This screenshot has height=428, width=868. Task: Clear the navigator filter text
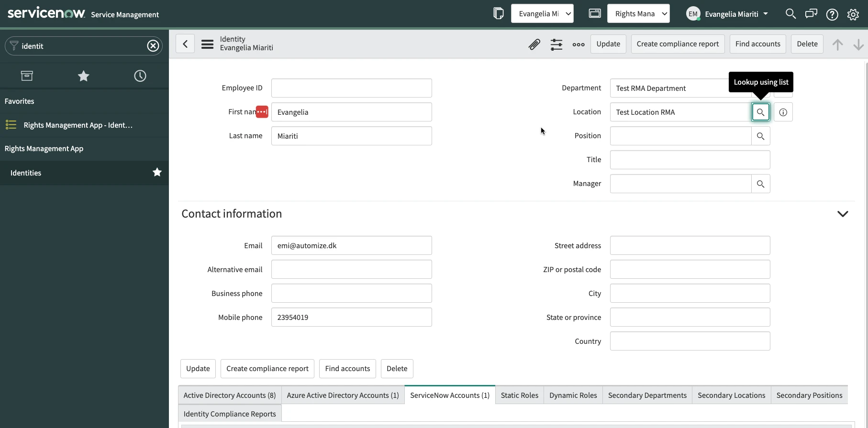[153, 46]
